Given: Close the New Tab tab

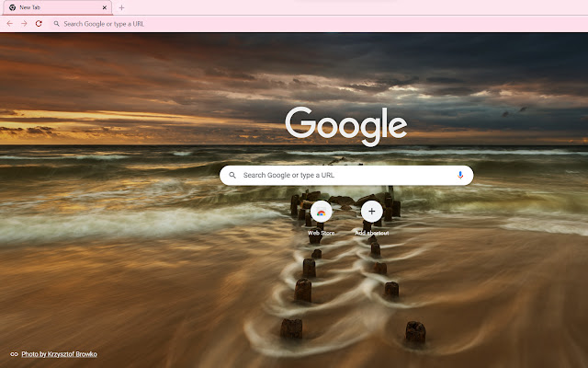Looking at the screenshot, I should point(105,7).
